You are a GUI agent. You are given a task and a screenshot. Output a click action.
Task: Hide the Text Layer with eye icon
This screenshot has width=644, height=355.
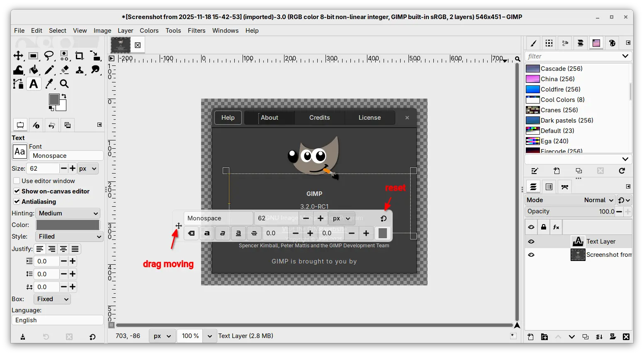click(x=531, y=241)
